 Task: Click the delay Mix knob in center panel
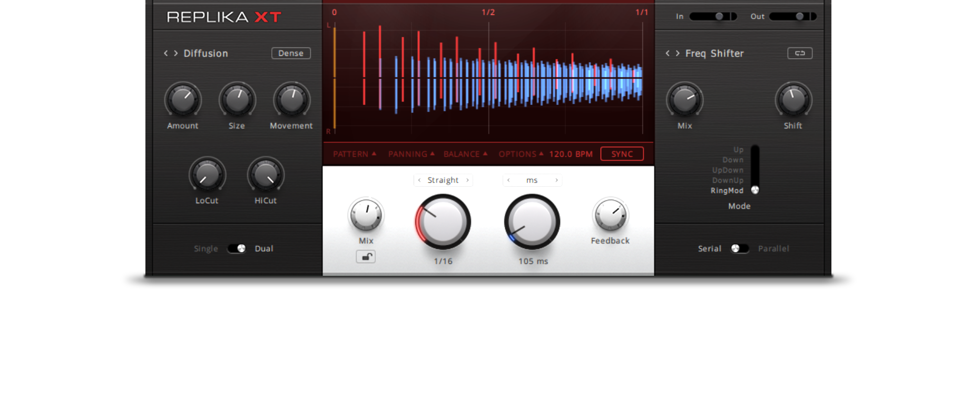pos(366,215)
